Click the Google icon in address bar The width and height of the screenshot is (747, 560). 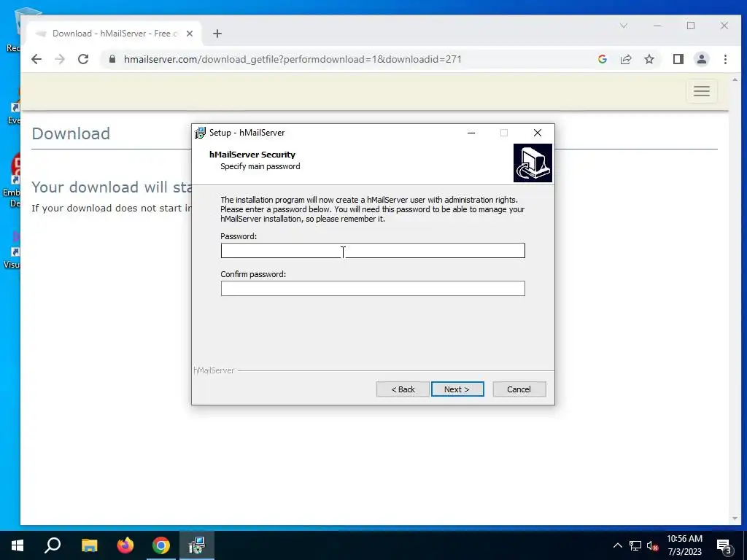point(602,59)
